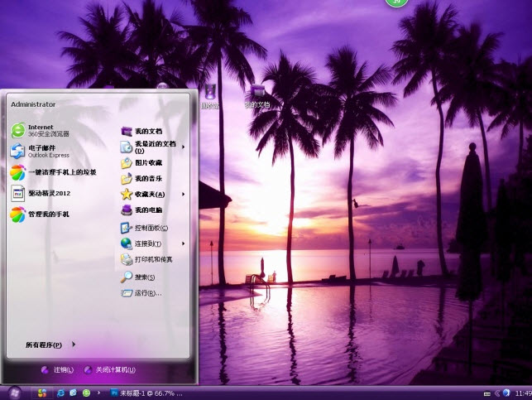Open the 运行 dialog

coord(146,292)
